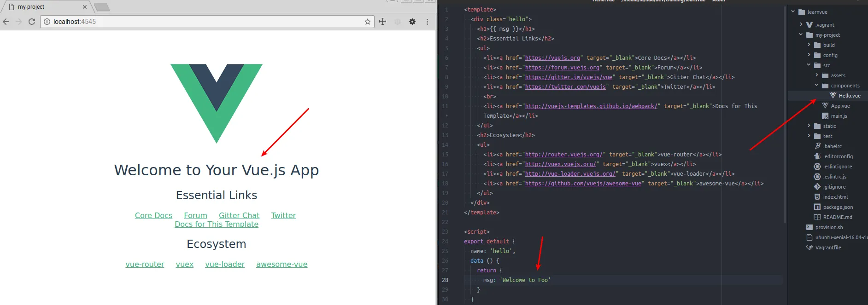Select the build folder label

point(829,45)
